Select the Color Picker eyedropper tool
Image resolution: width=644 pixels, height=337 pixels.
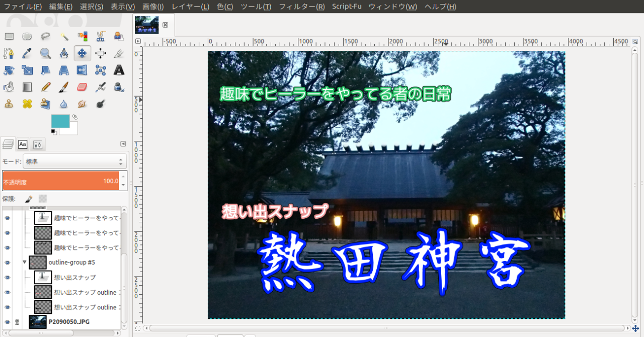[27, 53]
